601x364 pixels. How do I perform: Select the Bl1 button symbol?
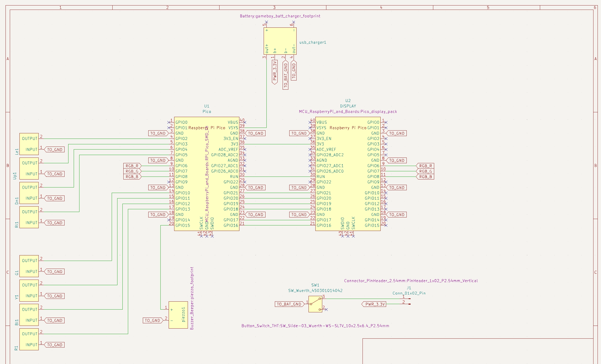(x=29, y=315)
